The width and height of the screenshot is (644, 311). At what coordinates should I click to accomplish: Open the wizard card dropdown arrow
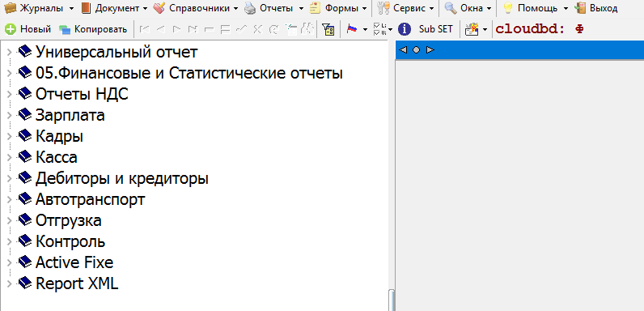tap(485, 30)
